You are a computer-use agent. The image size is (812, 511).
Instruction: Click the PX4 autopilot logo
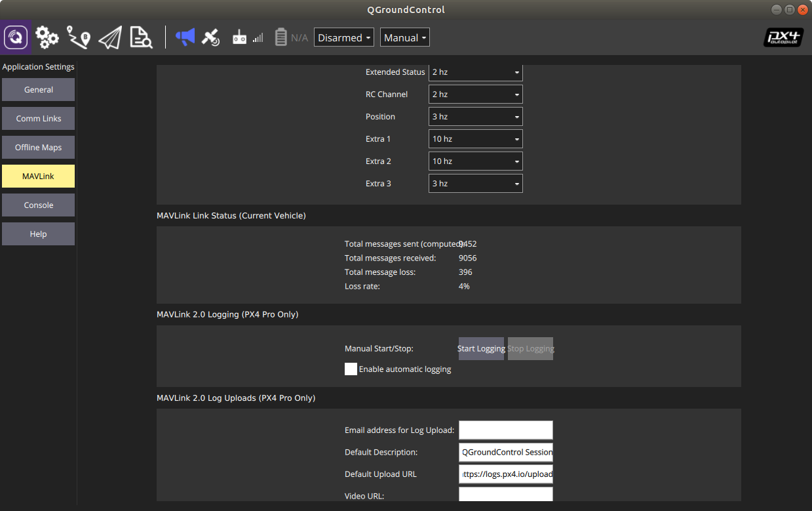pyautogui.click(x=783, y=37)
